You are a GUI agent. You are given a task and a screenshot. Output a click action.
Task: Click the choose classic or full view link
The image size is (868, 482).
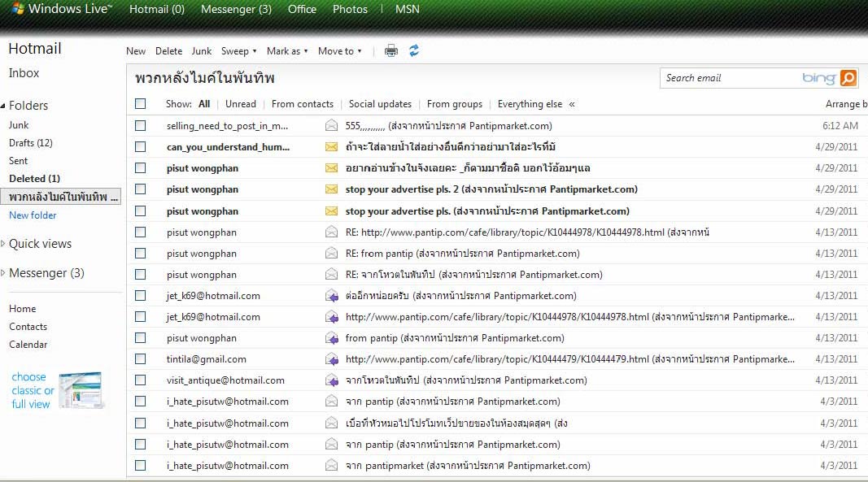[x=33, y=390]
